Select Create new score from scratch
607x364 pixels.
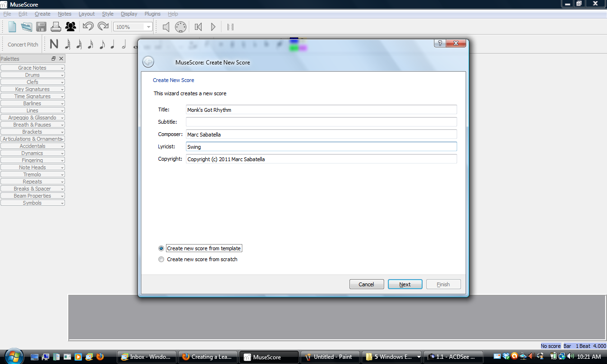tap(198, 259)
